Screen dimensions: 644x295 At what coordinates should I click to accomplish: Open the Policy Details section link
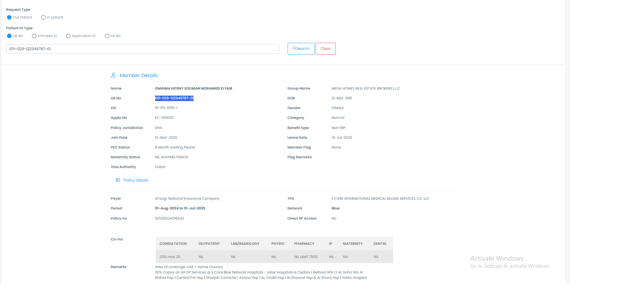click(136, 180)
